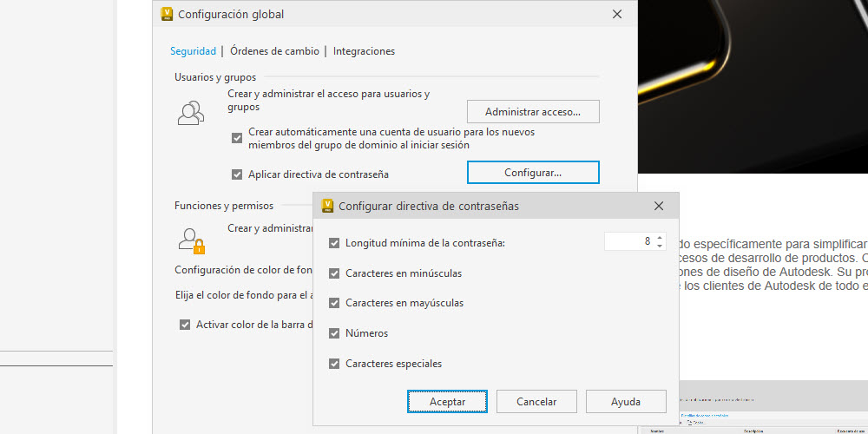Viewport: 868px width, 434px height.
Task: Click the Configuración de color de fondo heading
Action: coord(244,270)
